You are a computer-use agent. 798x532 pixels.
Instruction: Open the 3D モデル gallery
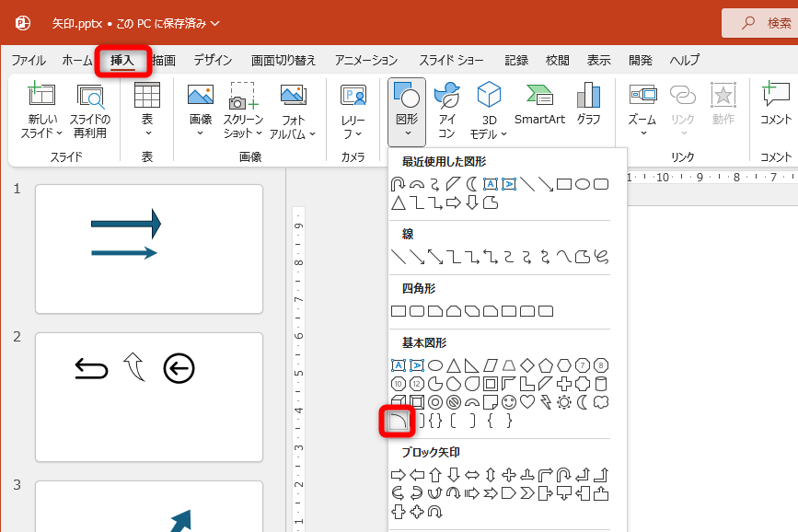point(488,109)
